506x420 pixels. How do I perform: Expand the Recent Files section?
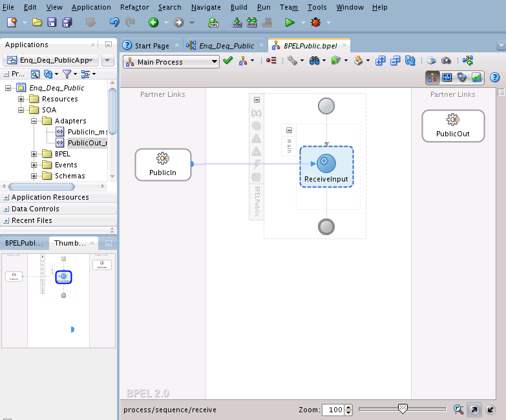6,220
